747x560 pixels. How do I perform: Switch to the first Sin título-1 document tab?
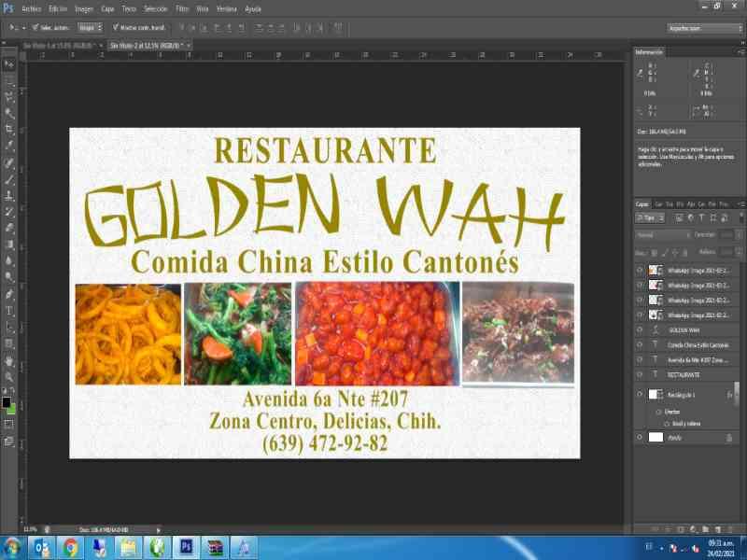[x=59, y=45]
